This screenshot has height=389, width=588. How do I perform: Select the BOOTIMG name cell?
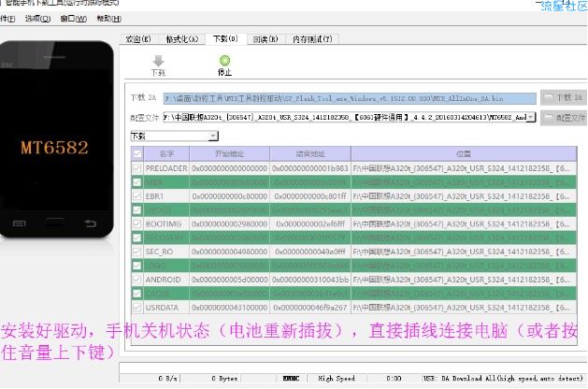tap(166, 223)
